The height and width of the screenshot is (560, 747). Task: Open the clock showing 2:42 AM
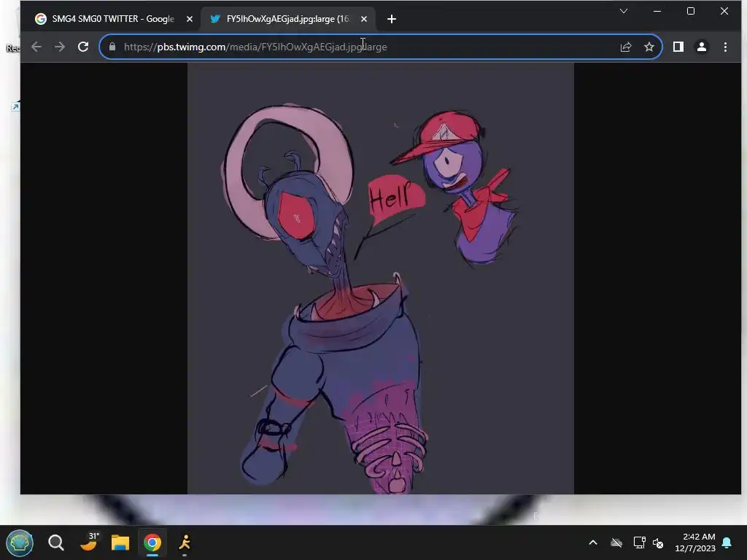[695, 542]
